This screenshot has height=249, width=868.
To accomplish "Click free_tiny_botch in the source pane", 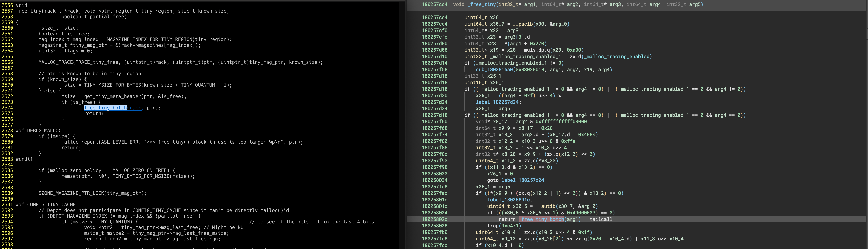I will tap(105, 108).
